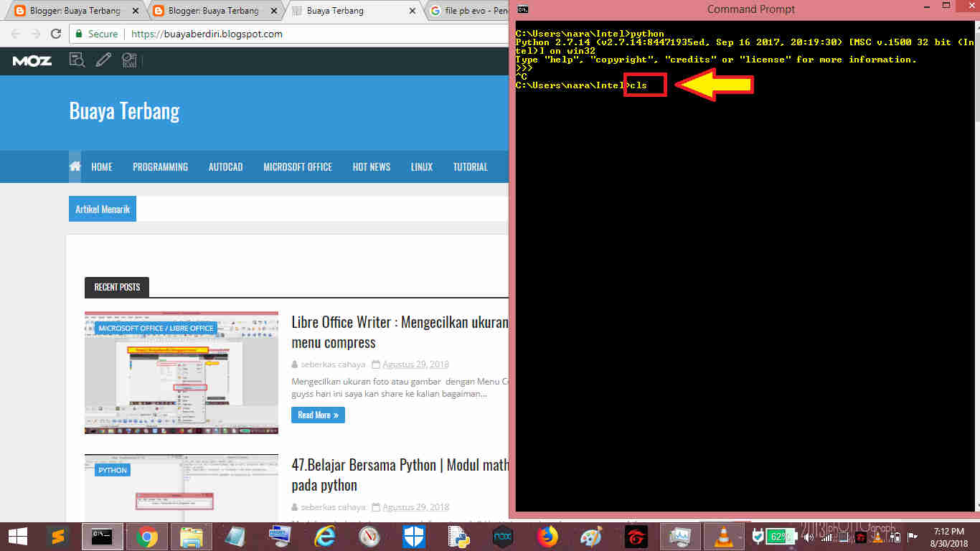Click the back navigation arrow in Chrome
The height and width of the screenshot is (551, 980).
pyautogui.click(x=15, y=33)
